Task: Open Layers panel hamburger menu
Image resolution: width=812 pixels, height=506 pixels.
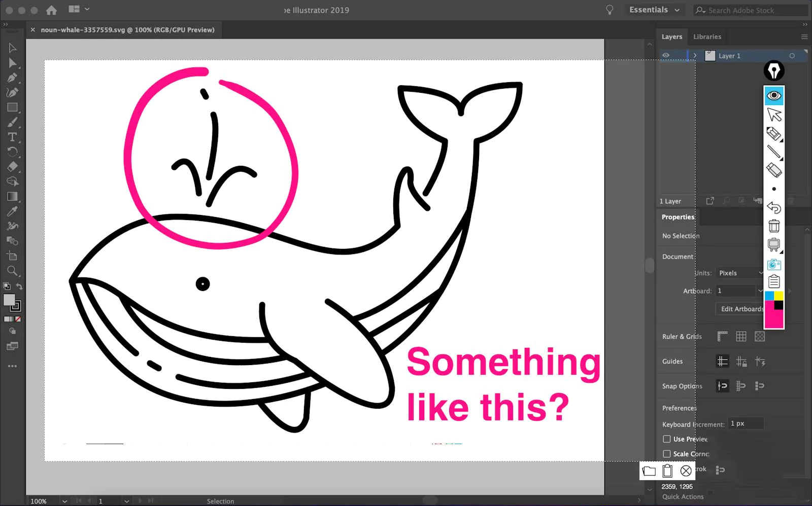Action: (x=804, y=37)
